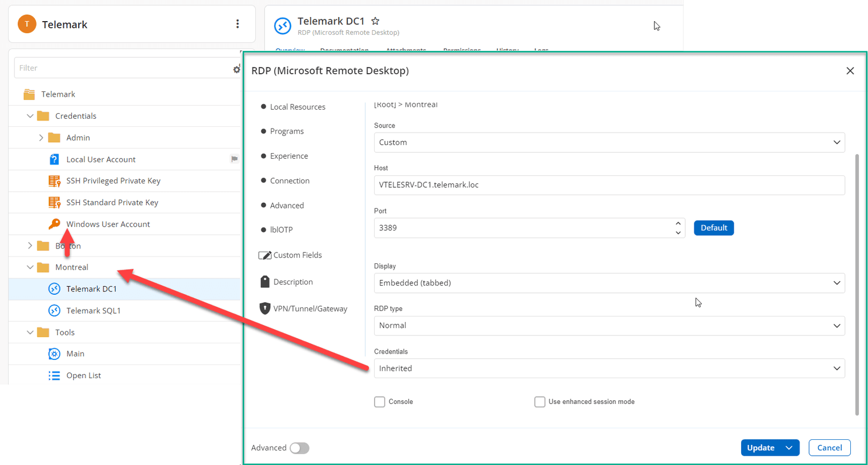Go to the Experience settings section

[x=288, y=156]
